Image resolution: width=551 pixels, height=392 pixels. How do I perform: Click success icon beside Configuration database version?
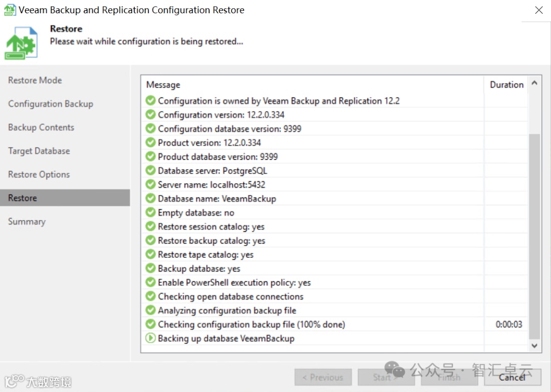click(151, 129)
